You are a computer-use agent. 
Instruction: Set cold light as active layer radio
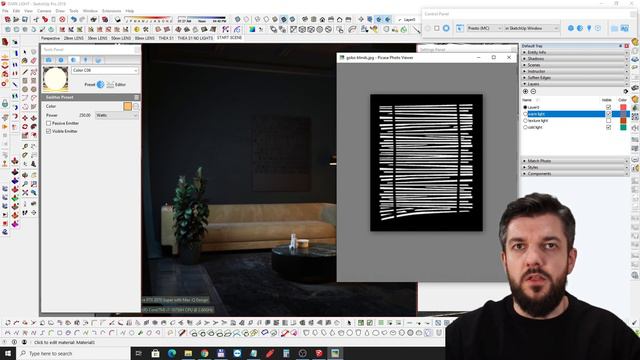pyautogui.click(x=525, y=127)
